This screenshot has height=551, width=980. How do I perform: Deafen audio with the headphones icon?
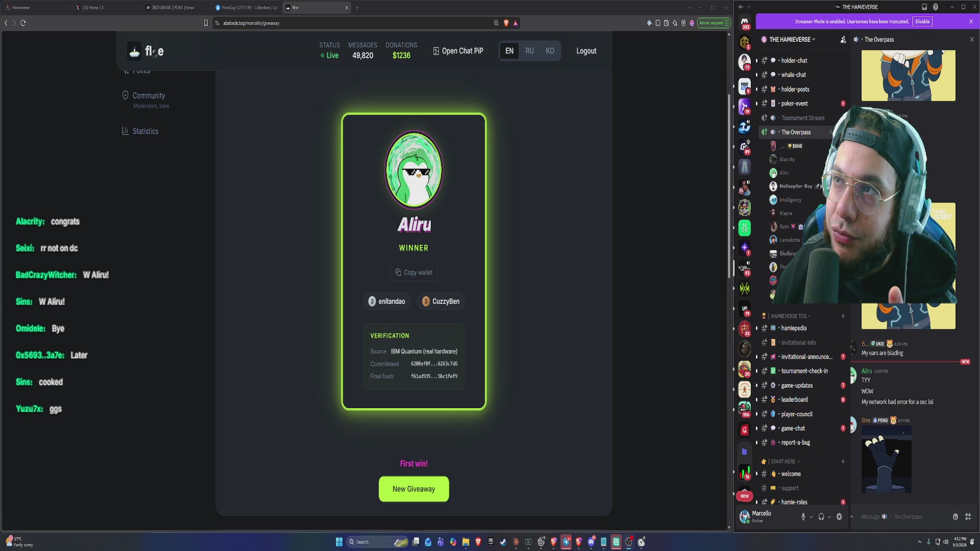click(x=821, y=517)
